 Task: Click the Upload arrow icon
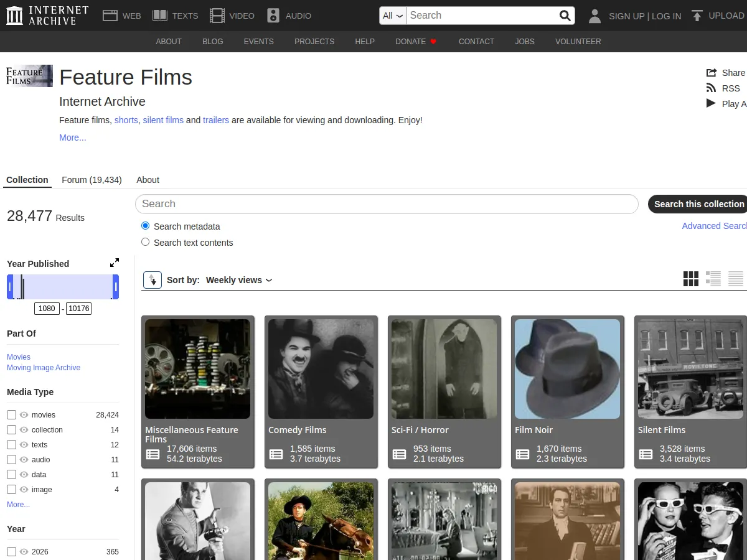[x=697, y=16]
